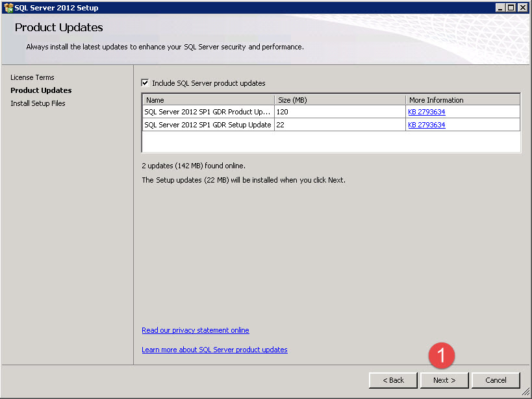Cancel the SQL Server setup

click(x=496, y=380)
